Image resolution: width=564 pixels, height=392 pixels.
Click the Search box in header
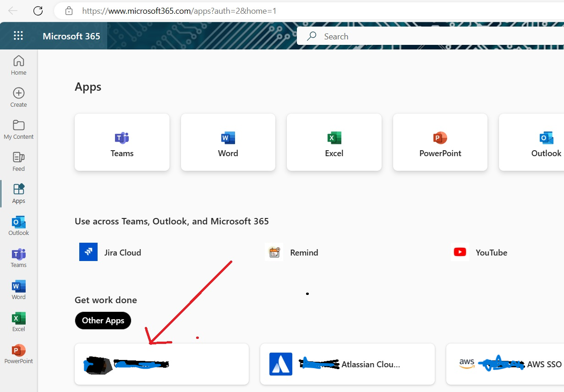(x=430, y=36)
